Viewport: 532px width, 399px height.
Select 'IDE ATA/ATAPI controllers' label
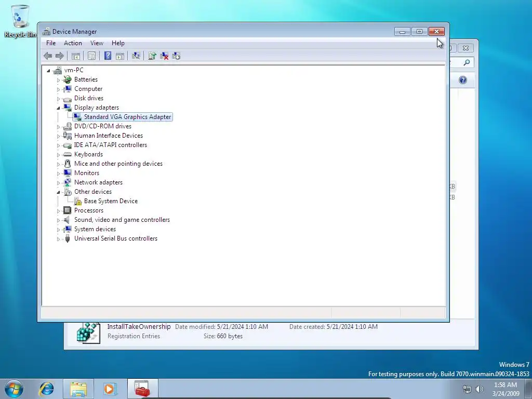click(x=111, y=145)
